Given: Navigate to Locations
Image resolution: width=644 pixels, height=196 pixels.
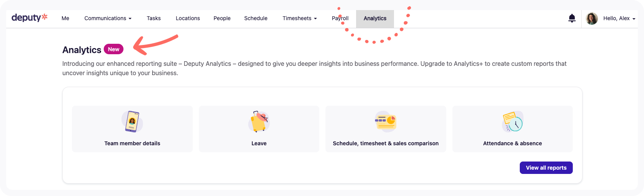Looking at the screenshot, I should 188,18.
